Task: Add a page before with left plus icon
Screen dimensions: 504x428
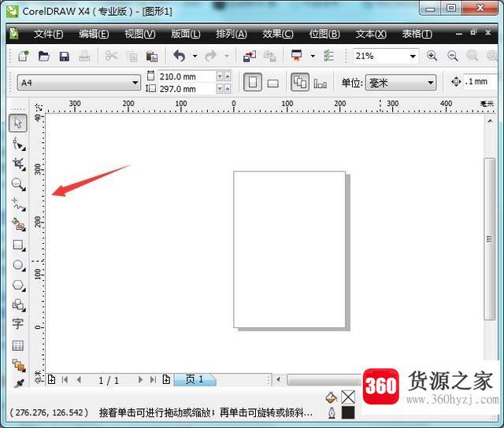Action: pyautogui.click(x=51, y=379)
